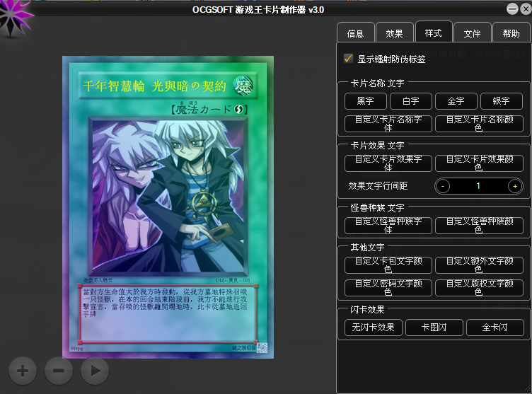
Task: Click the 魔 attribute icon on card
Action: 243,86
